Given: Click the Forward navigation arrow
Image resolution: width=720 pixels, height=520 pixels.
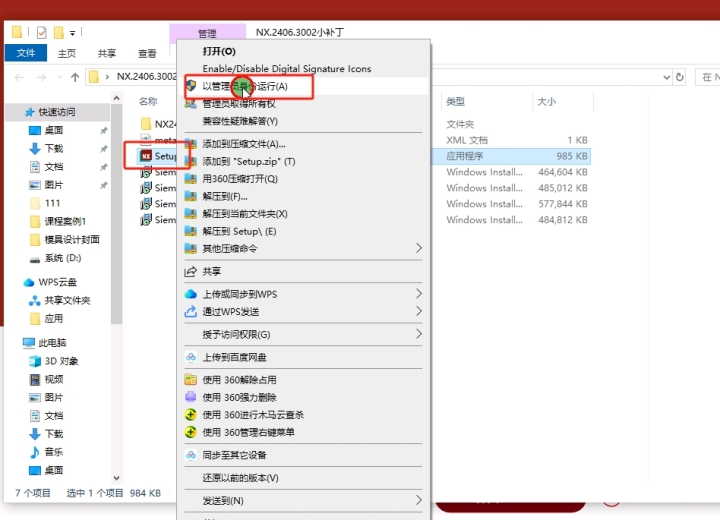Looking at the screenshot, I should click(x=41, y=77).
